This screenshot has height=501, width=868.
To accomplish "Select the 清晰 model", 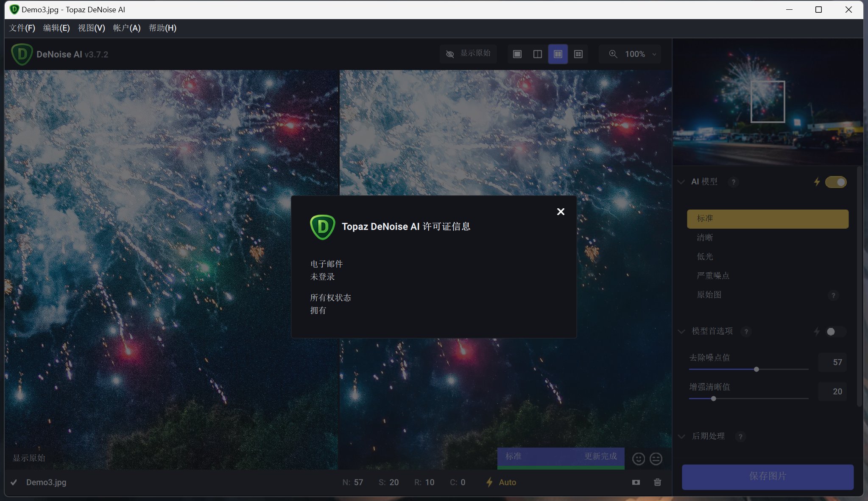I will [x=768, y=238].
